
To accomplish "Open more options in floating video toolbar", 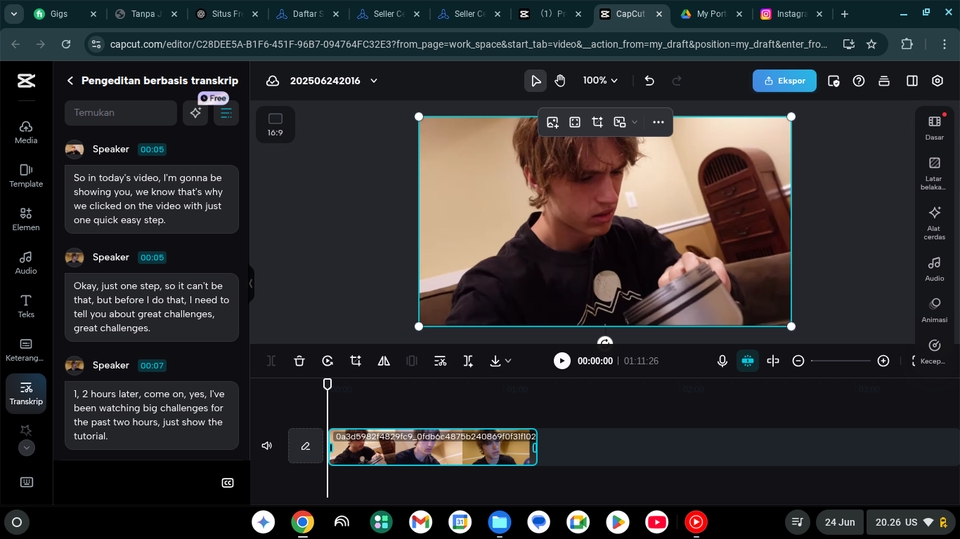I will 658,122.
